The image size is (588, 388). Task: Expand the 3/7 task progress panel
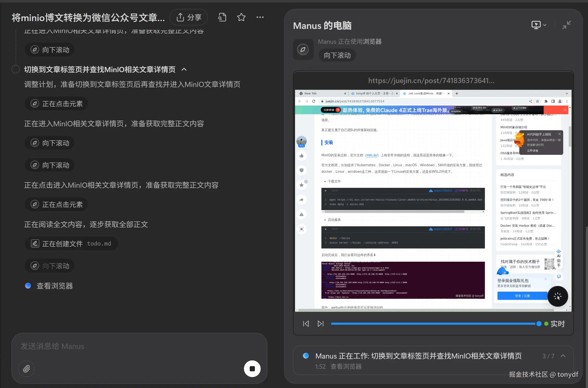[563, 356]
